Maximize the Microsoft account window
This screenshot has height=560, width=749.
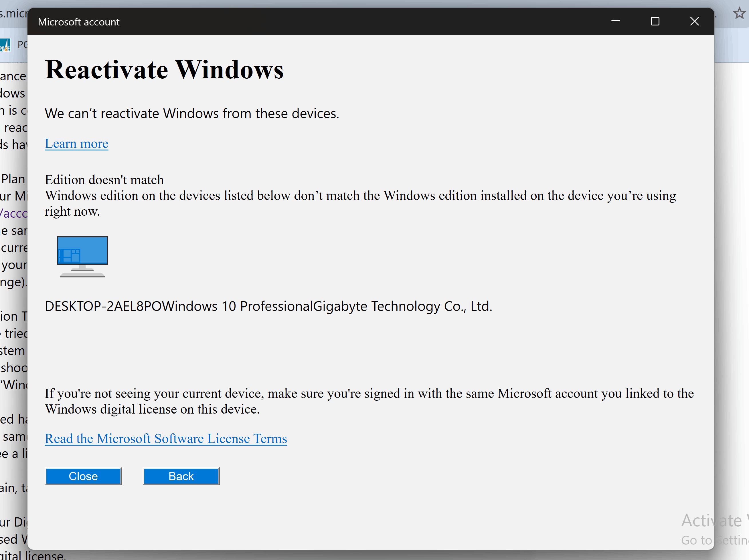[x=655, y=21]
